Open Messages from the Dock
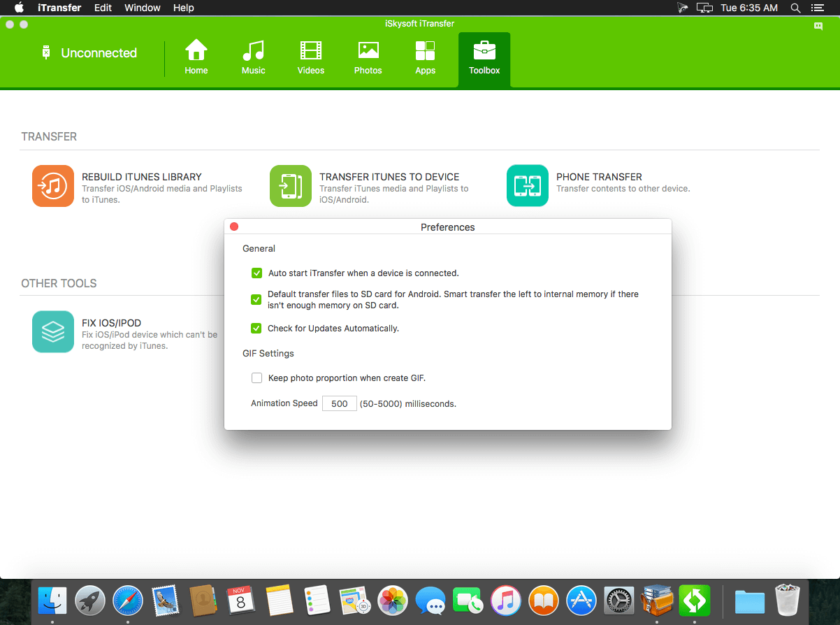Image resolution: width=840 pixels, height=625 pixels. (x=430, y=601)
